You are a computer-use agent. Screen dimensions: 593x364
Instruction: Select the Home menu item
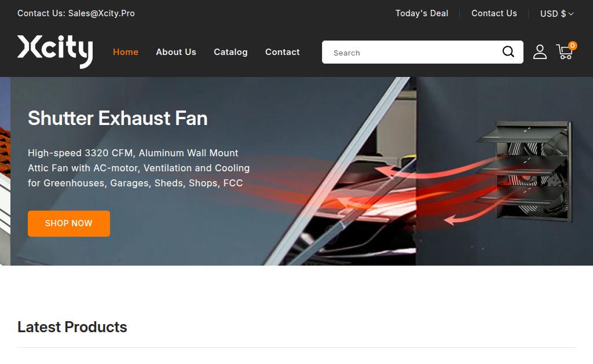click(x=126, y=52)
